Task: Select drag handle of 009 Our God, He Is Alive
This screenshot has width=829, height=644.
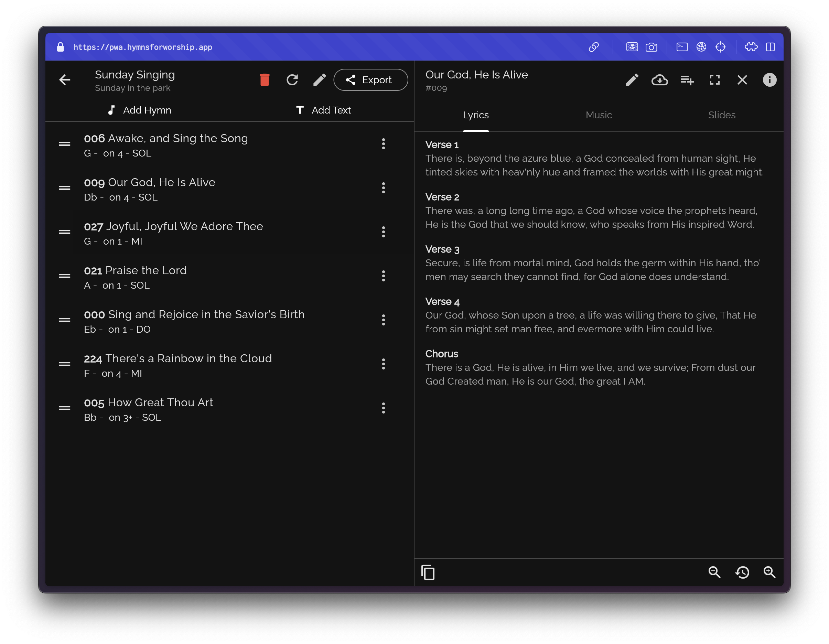Action: coord(65,188)
